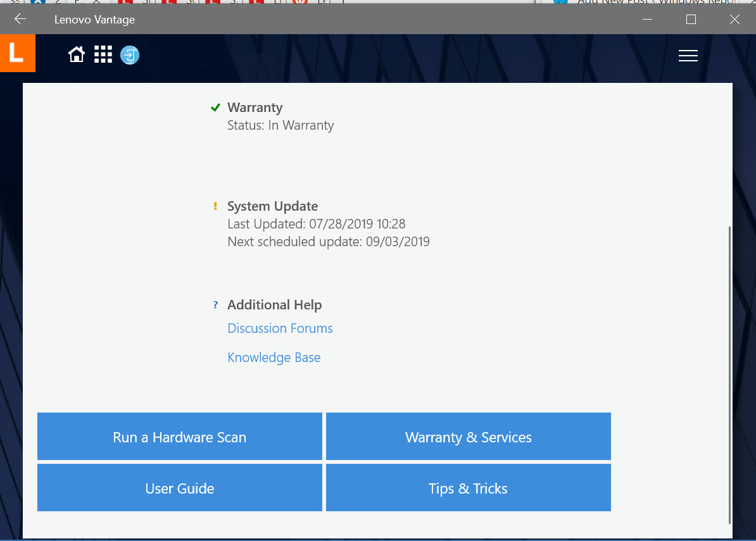Image resolution: width=756 pixels, height=541 pixels.
Task: Click the System Update warning icon
Action: (x=215, y=206)
